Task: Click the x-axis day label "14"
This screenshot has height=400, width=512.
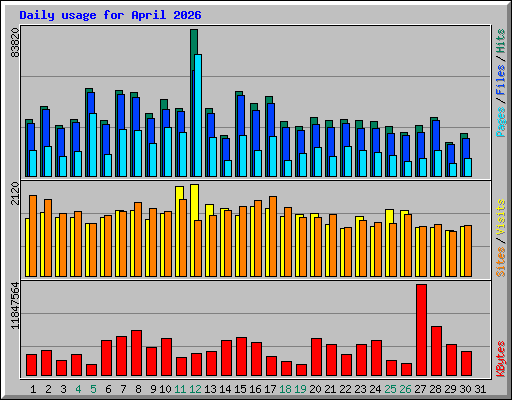Action: click(x=225, y=389)
